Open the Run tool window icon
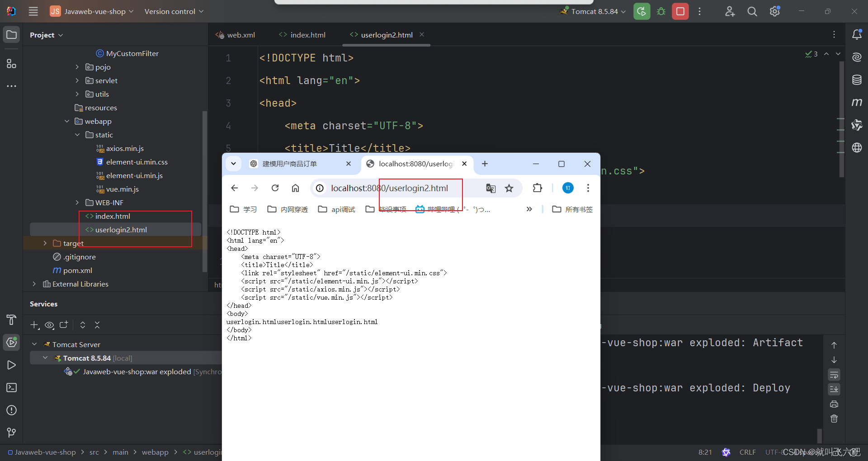 click(11, 365)
